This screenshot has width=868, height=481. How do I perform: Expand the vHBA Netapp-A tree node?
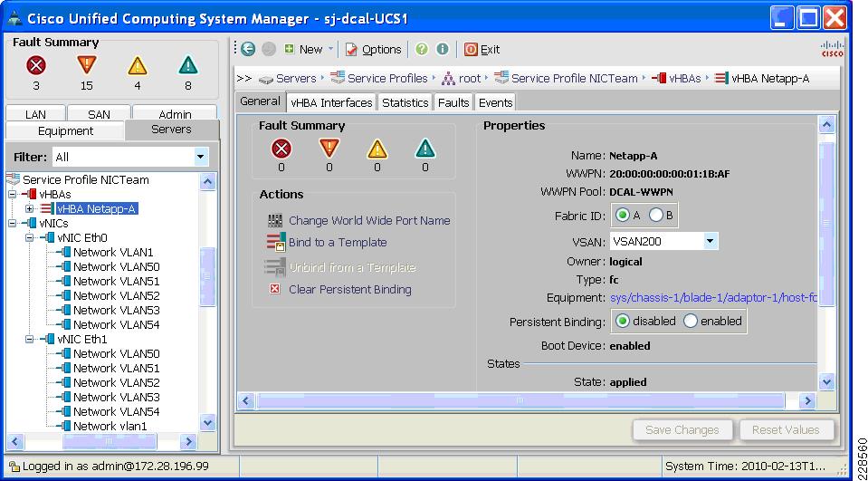[29, 209]
